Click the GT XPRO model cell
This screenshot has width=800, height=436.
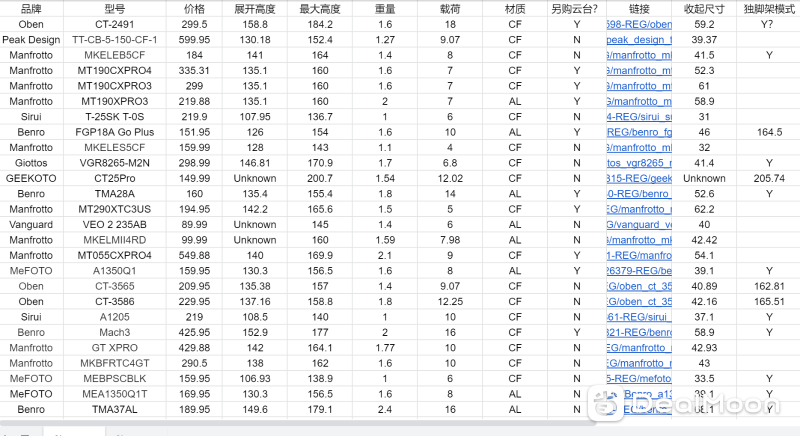coord(115,348)
